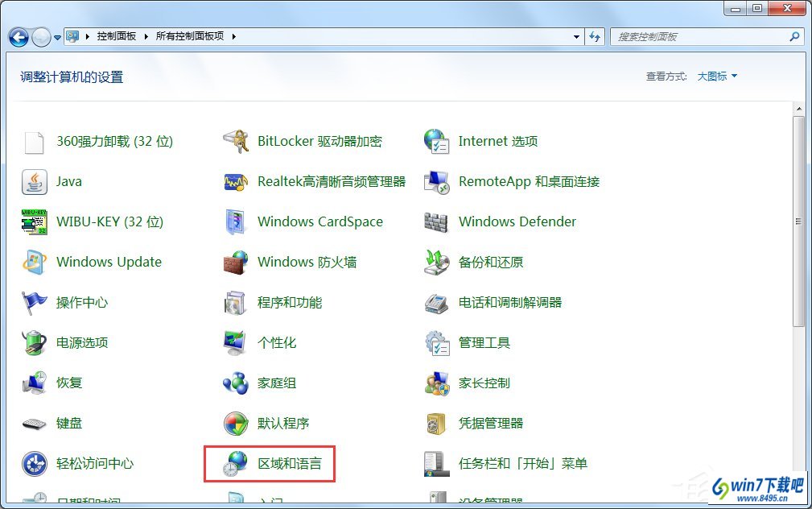Viewport: 812px width, 509px height.
Task: Open recent pages dropdown beside forward button
Action: click(57, 37)
